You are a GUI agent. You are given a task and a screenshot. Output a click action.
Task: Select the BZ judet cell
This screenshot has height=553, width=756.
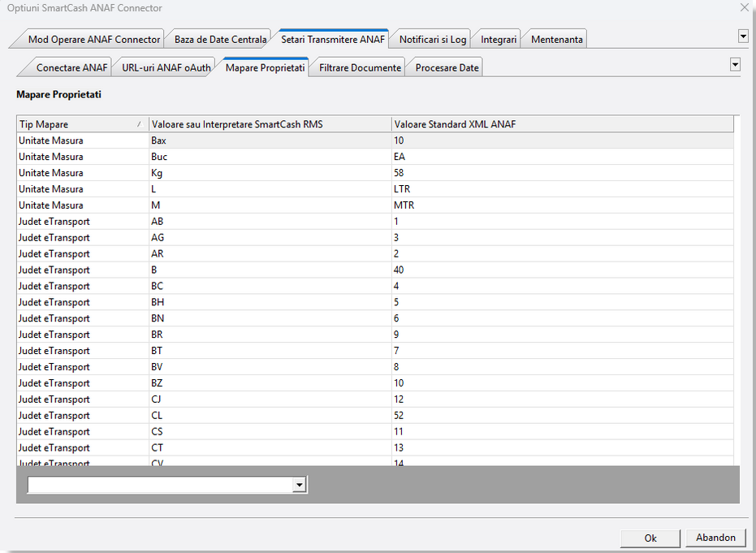point(270,383)
